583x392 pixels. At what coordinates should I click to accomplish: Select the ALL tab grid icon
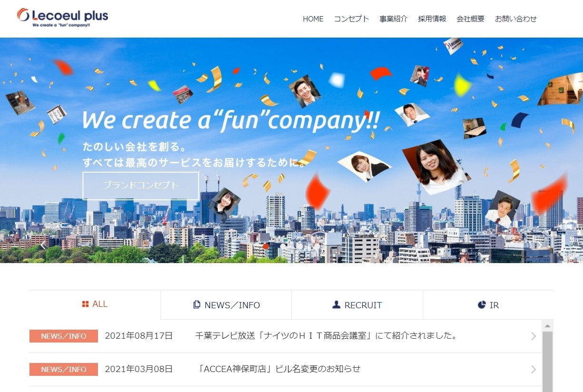coord(86,304)
